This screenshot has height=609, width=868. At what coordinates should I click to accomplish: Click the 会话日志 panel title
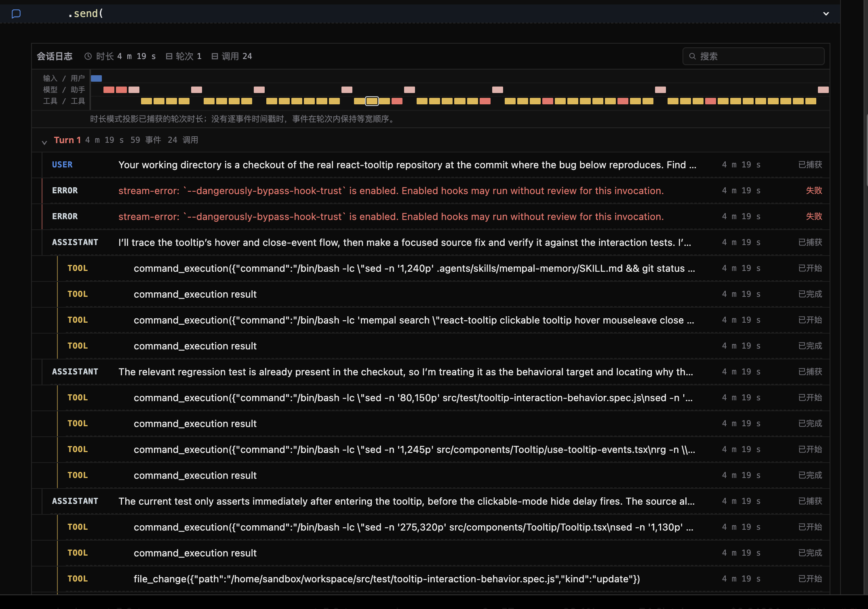coord(55,56)
